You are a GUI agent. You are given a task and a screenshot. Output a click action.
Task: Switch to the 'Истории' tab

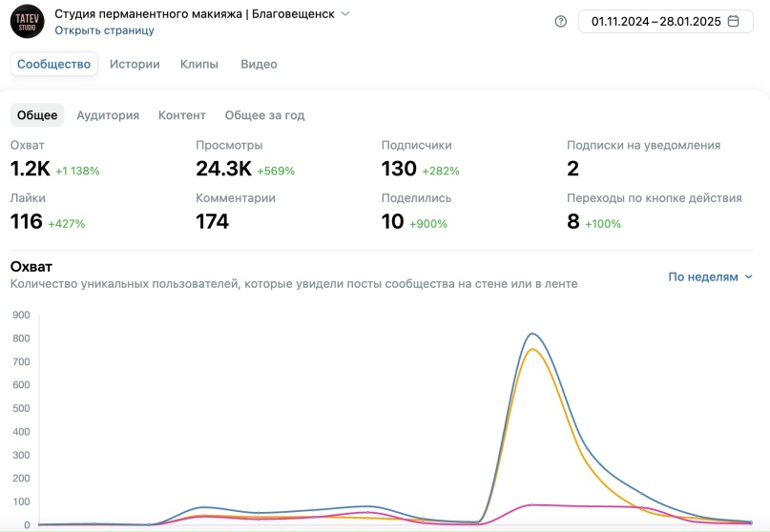tap(135, 64)
